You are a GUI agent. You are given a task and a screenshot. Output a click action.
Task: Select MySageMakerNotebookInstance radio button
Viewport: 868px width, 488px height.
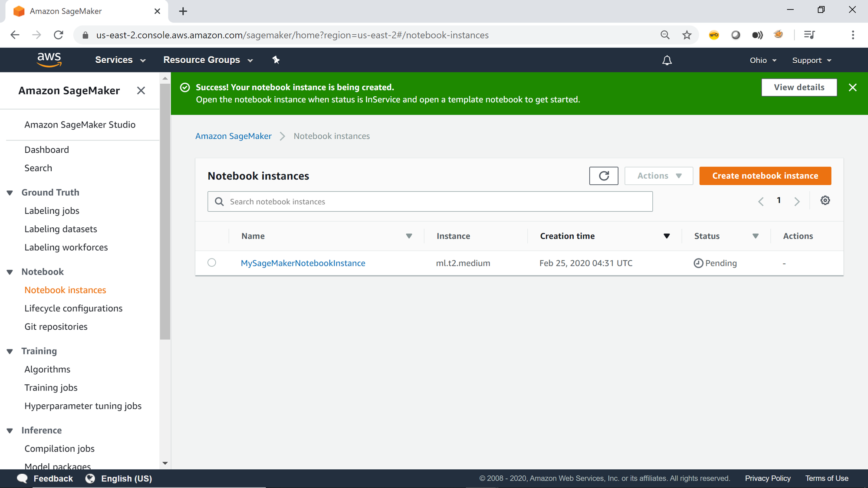pyautogui.click(x=212, y=262)
